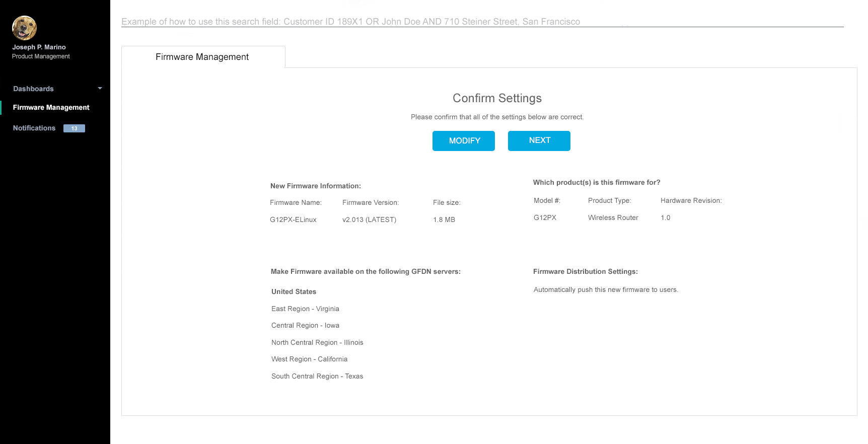Click the Wireless Router product type

click(x=613, y=217)
